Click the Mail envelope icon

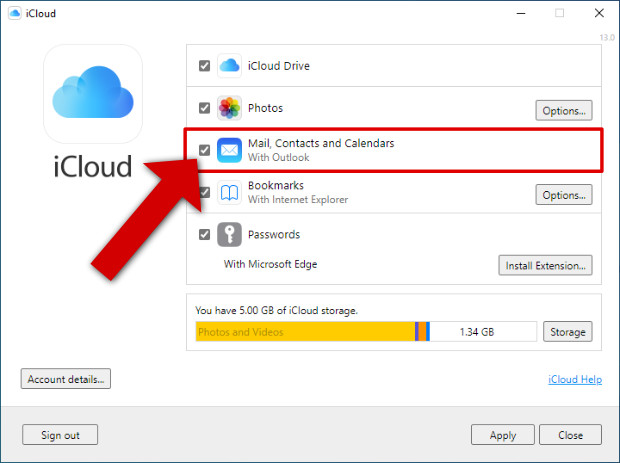coord(229,150)
